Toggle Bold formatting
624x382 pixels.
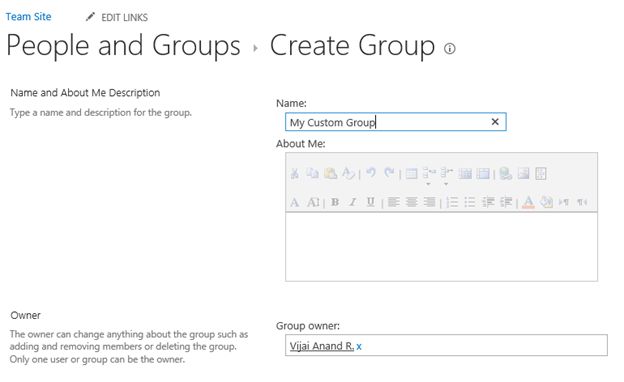[335, 202]
